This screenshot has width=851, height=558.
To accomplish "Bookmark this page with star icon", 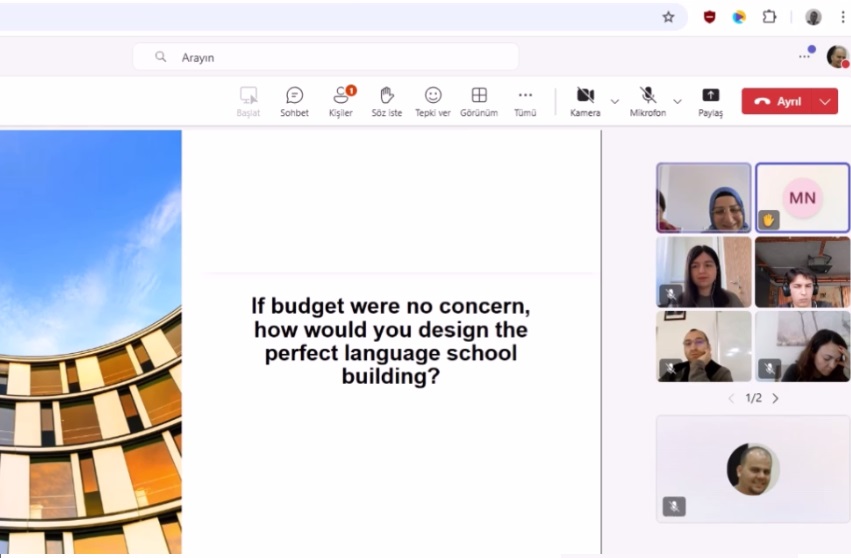I will click(x=668, y=17).
